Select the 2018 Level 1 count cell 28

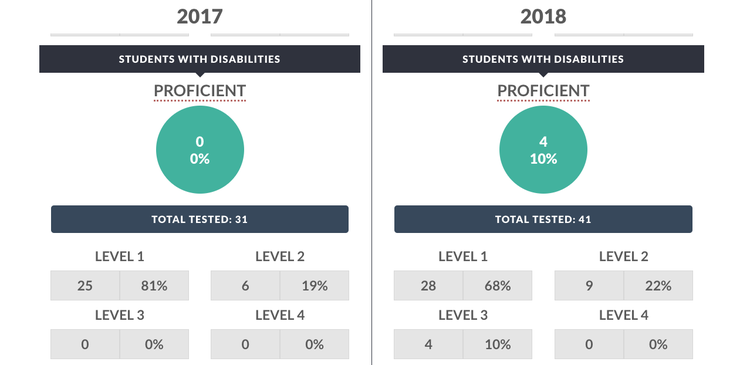(x=428, y=286)
